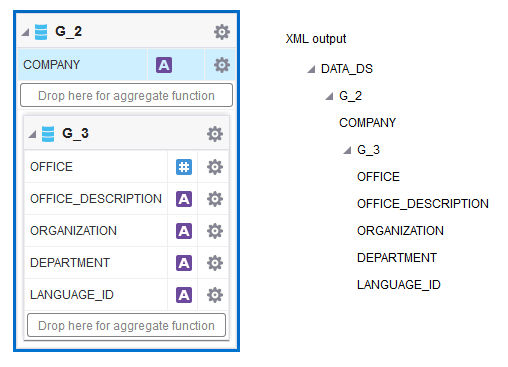The width and height of the screenshot is (508, 367).
Task: Click the OFFICE number data type icon
Action: pos(184,167)
